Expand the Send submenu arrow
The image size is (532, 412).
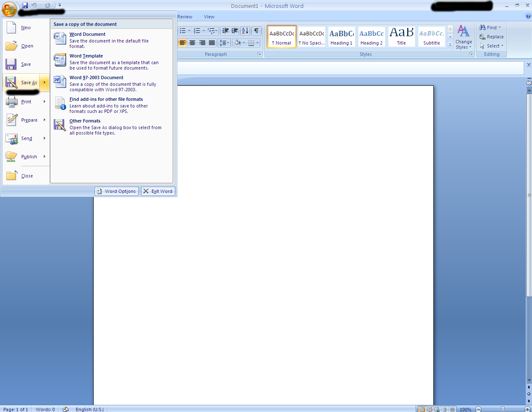coord(45,138)
